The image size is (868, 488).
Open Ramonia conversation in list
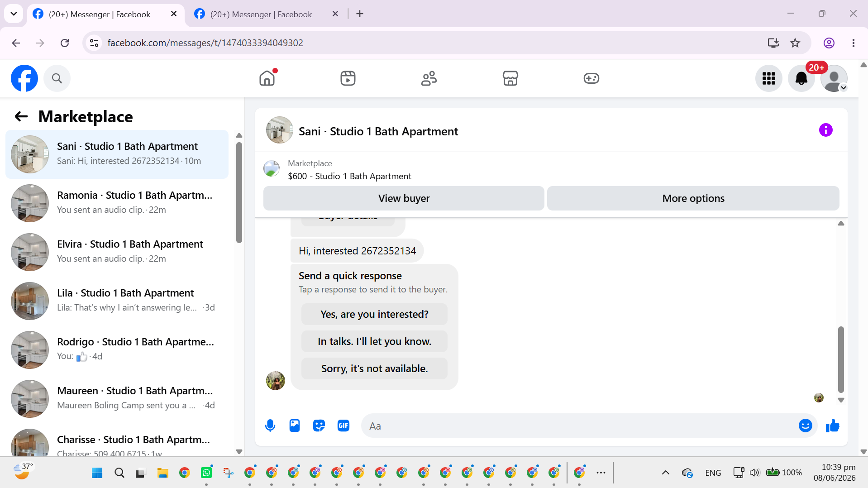(x=117, y=203)
